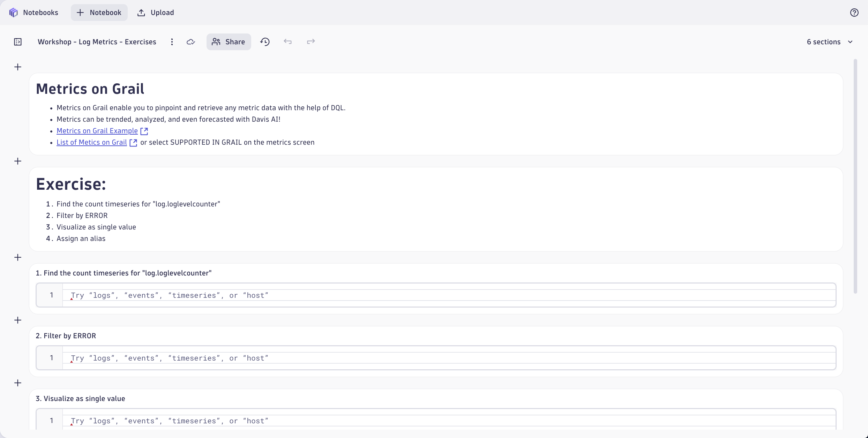Screen dimensions: 868x438
Task: Create a new Notebook
Action: point(99,13)
